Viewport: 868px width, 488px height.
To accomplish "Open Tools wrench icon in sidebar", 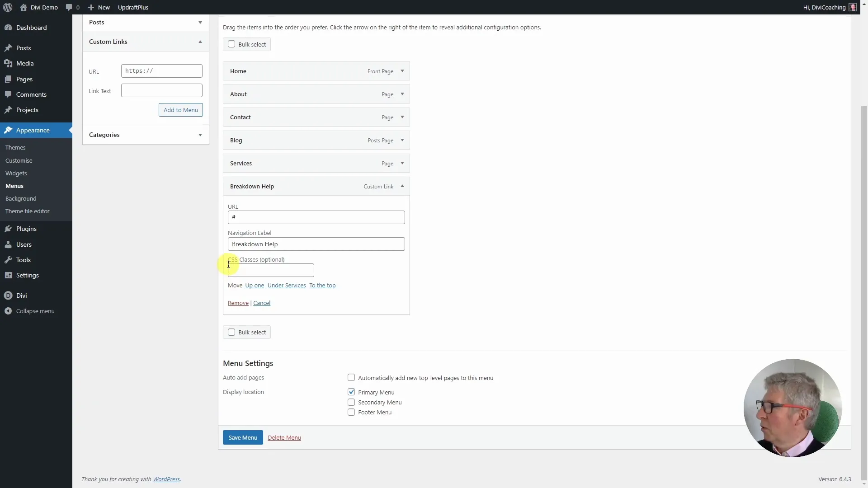I will click(8, 260).
